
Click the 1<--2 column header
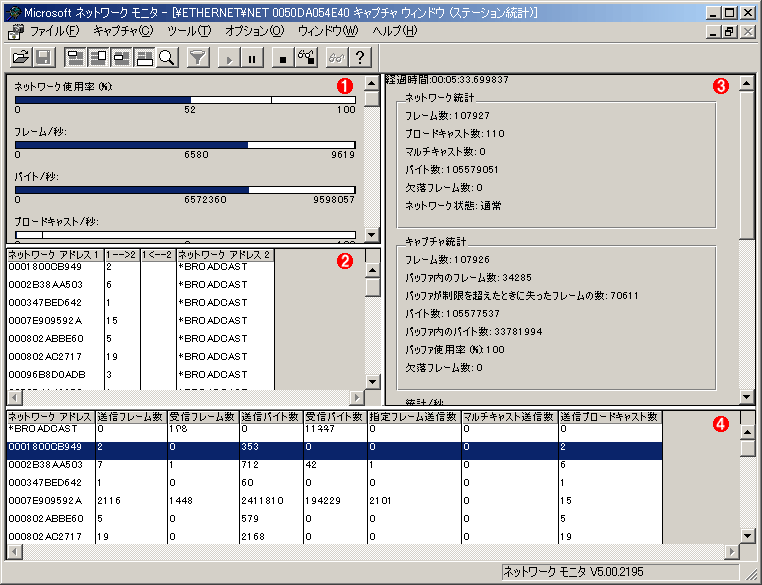[158, 255]
